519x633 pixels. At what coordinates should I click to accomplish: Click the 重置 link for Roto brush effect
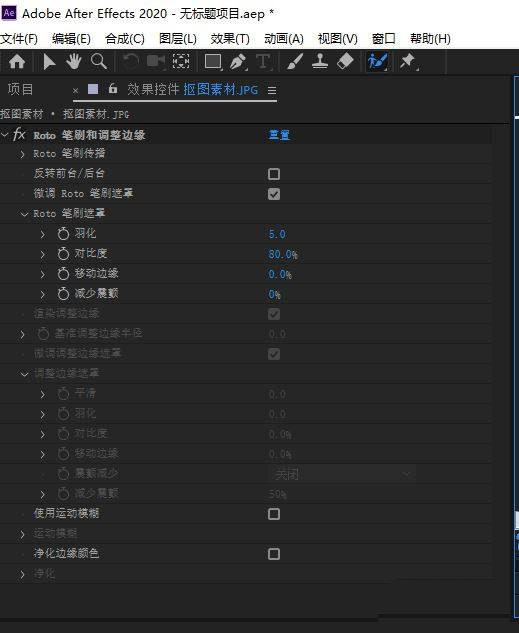coord(279,134)
